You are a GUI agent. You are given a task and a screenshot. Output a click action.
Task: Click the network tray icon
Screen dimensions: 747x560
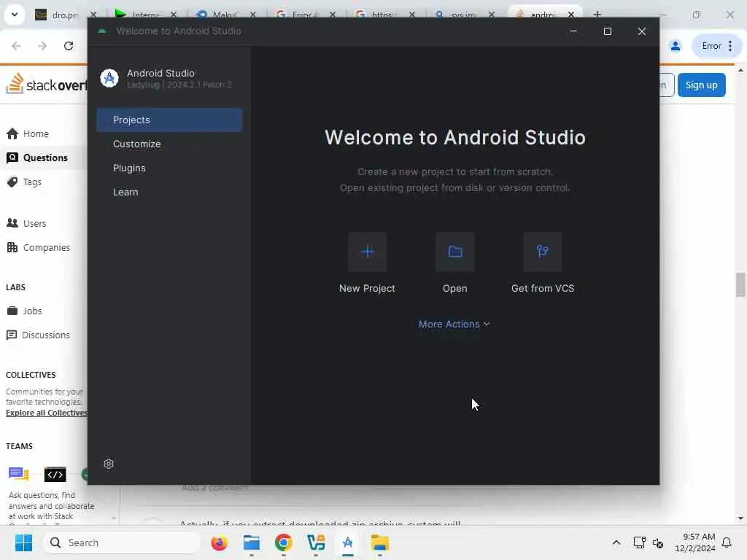click(639, 542)
